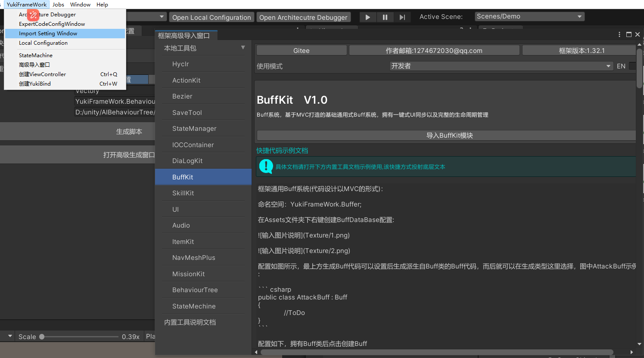
Task: Select StateMechine in tool list
Action: (x=203, y=306)
